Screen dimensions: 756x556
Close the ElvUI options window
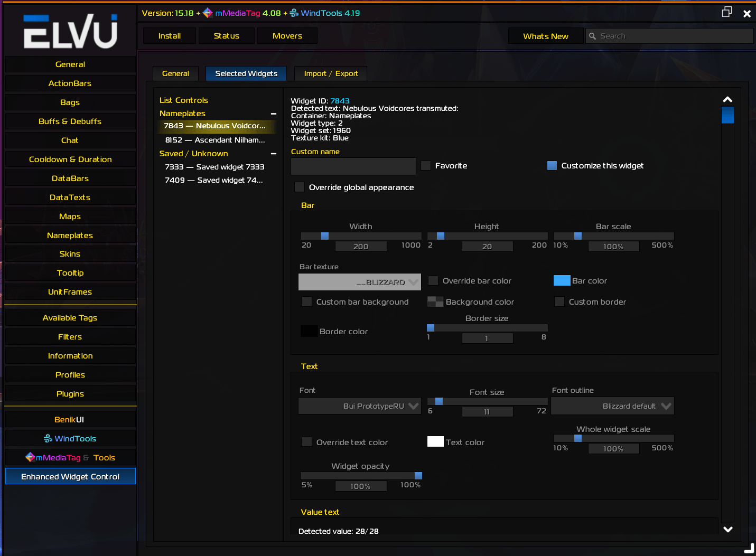tap(747, 14)
